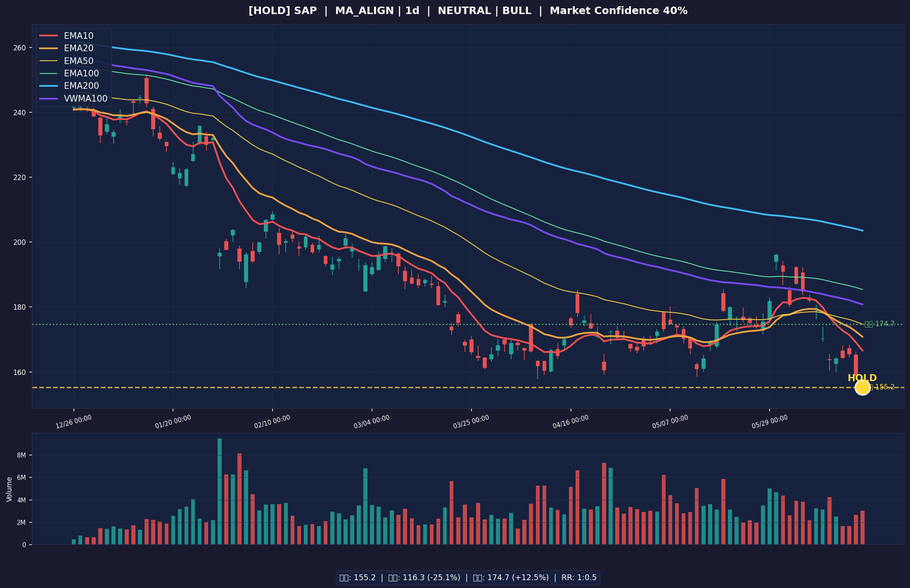Viewport: 910px width, 588px height.
Task: Click the 200 price axis tick label
Action: (20, 242)
